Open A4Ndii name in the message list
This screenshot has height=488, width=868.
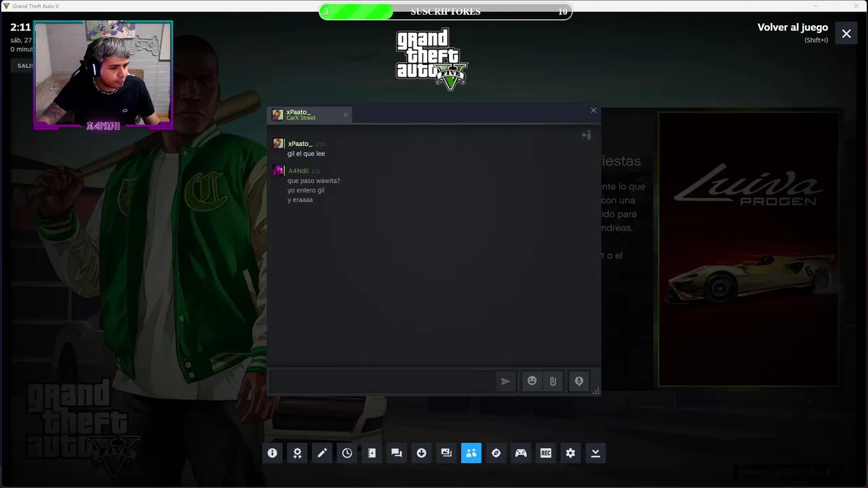click(298, 171)
